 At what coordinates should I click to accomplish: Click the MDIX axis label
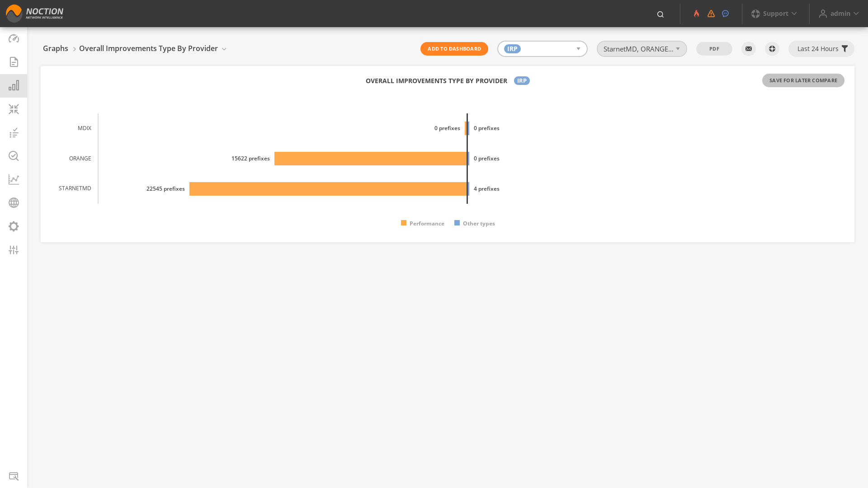click(85, 128)
